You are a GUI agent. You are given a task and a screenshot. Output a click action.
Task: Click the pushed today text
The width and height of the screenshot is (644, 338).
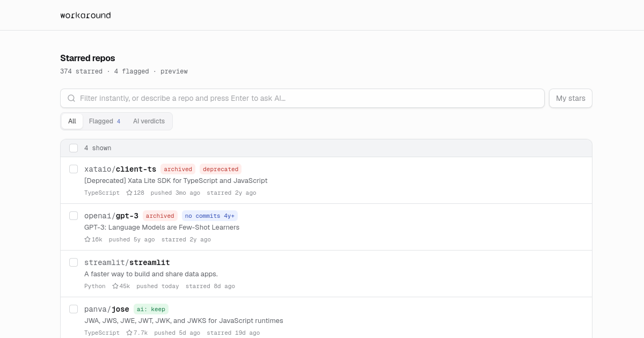point(158,286)
